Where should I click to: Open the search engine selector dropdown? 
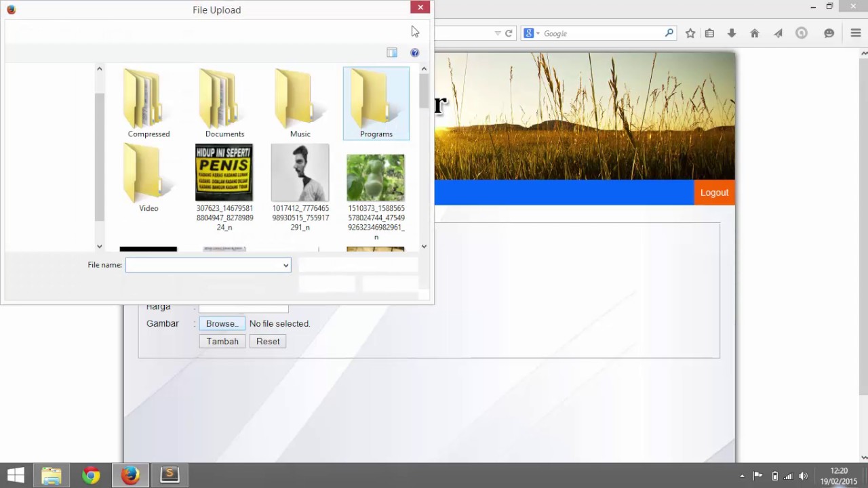tap(531, 33)
